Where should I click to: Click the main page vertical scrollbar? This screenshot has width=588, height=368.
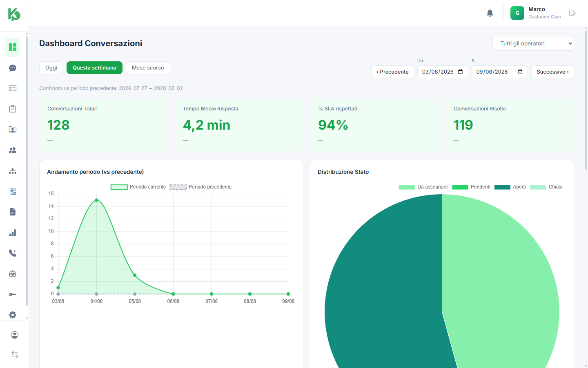(x=586, y=100)
